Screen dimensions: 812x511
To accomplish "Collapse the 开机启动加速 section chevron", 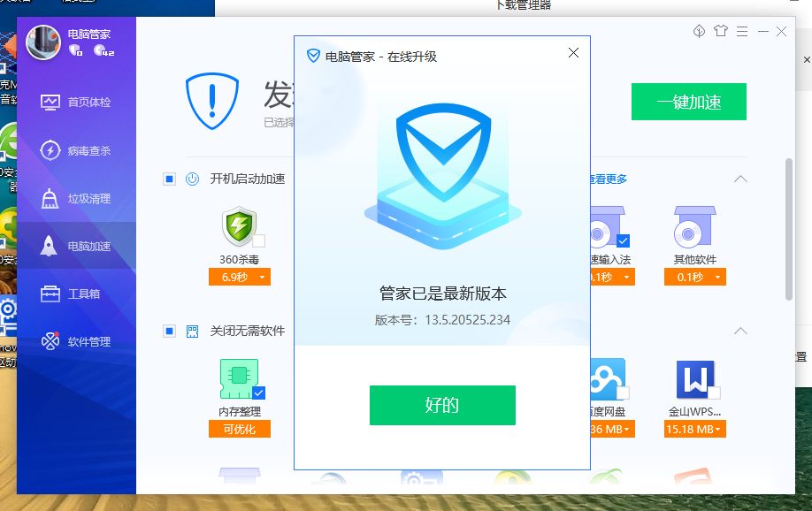I will pos(740,179).
